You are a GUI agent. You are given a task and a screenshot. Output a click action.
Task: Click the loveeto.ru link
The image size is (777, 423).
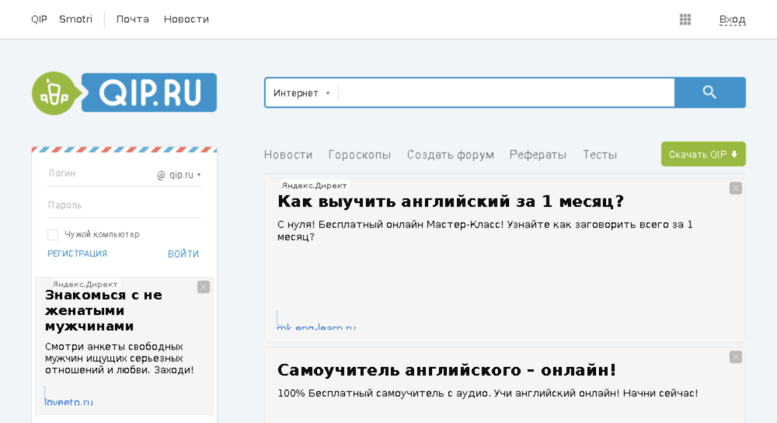click(x=69, y=402)
